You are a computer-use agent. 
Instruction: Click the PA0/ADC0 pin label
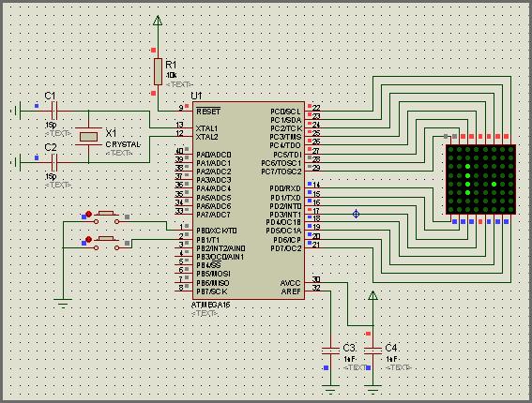click(x=214, y=155)
